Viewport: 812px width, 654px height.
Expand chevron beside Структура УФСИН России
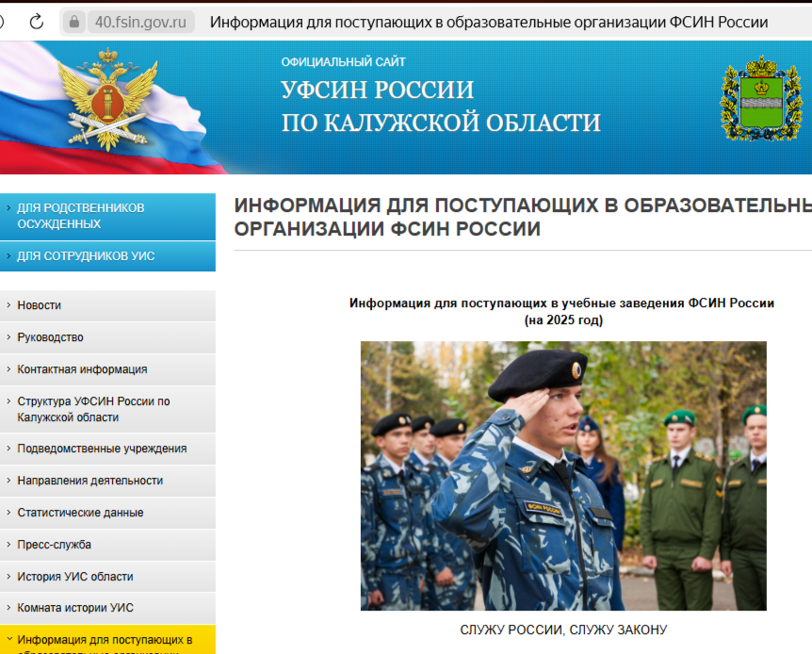coord(8,401)
